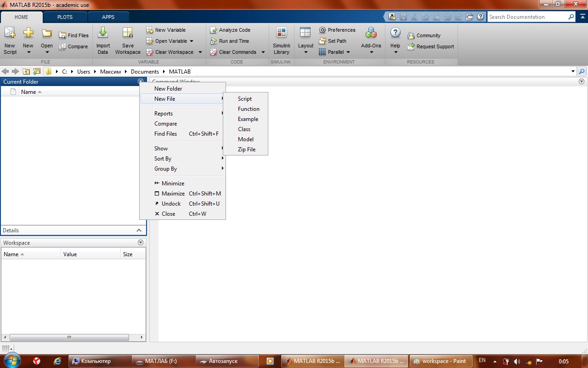Click the Workspace horizontal scrollbar thumb
The height and width of the screenshot is (368, 588).
tap(69, 337)
